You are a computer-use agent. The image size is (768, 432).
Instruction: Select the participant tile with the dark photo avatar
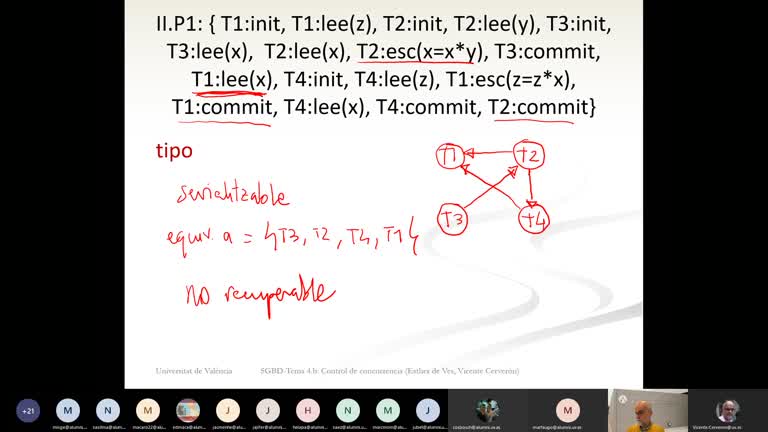(x=488, y=410)
